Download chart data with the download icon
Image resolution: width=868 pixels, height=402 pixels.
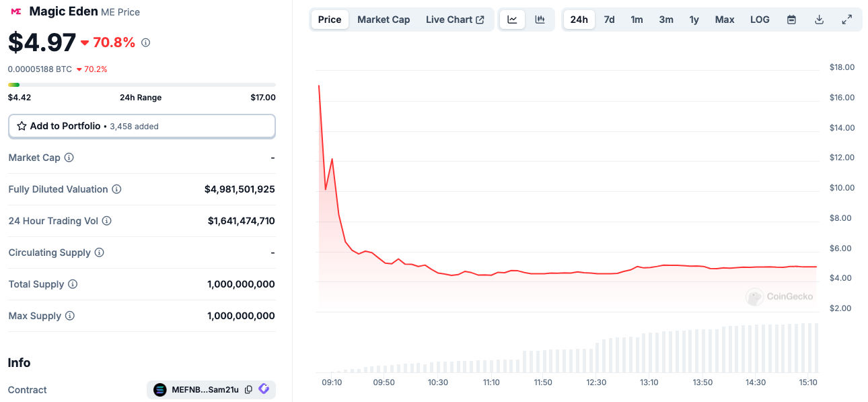(x=819, y=20)
